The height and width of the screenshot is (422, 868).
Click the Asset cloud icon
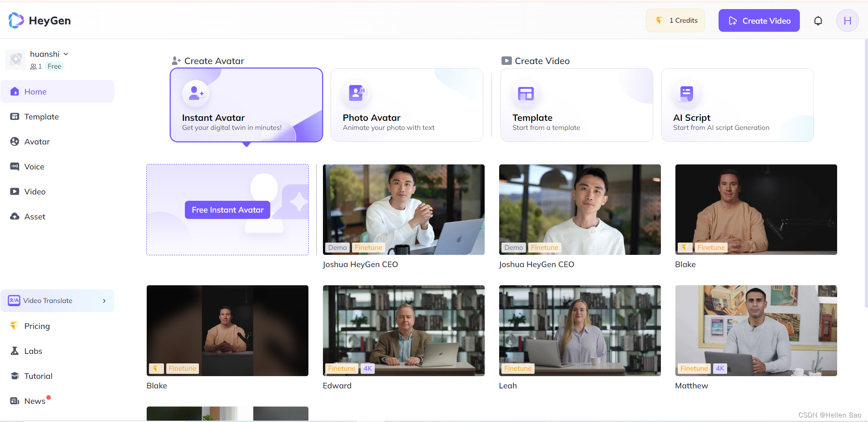[15, 216]
